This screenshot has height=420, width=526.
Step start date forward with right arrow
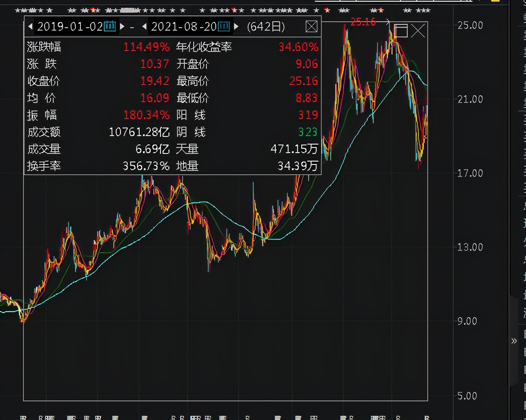tap(122, 27)
